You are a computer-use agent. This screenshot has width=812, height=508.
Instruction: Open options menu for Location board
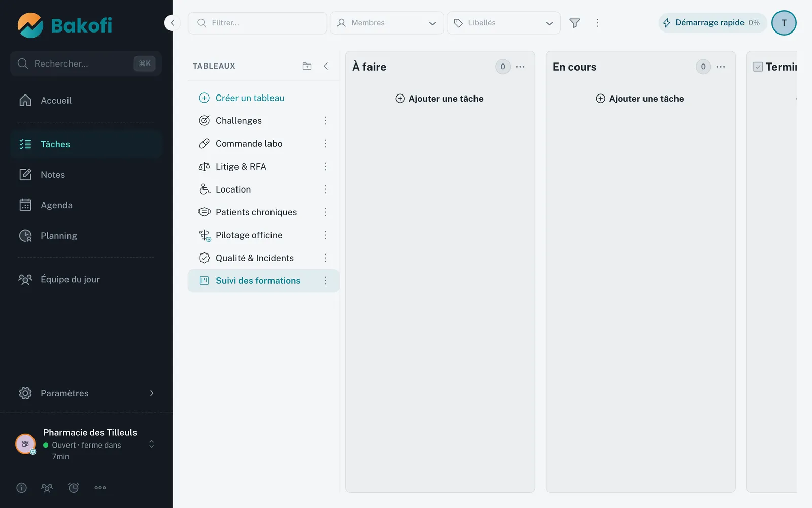click(325, 189)
